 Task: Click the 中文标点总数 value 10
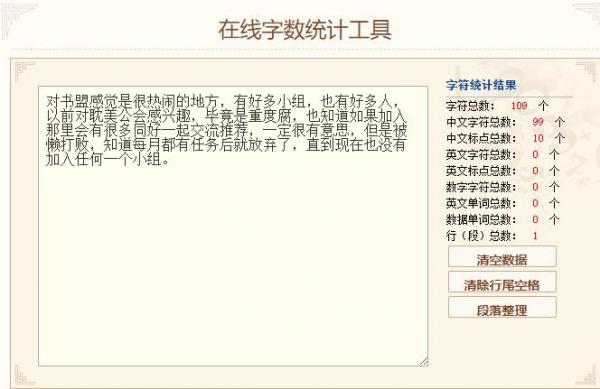point(538,138)
